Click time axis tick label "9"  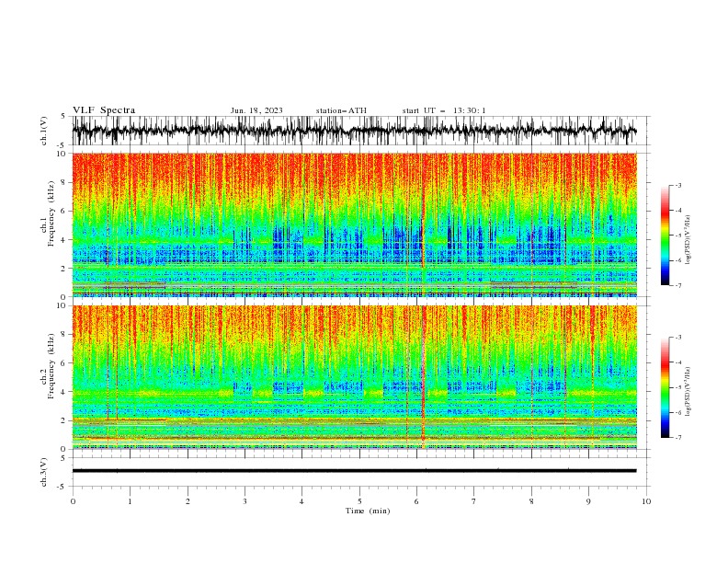588,501
